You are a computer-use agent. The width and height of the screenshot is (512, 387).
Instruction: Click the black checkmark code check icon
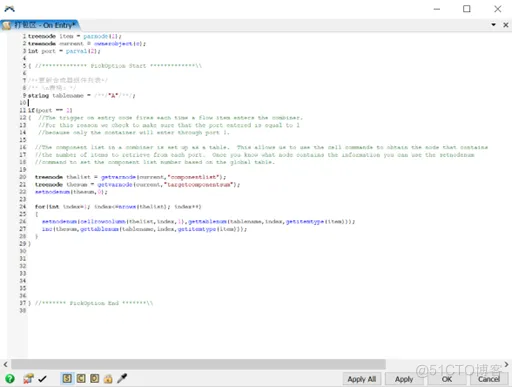point(42,379)
